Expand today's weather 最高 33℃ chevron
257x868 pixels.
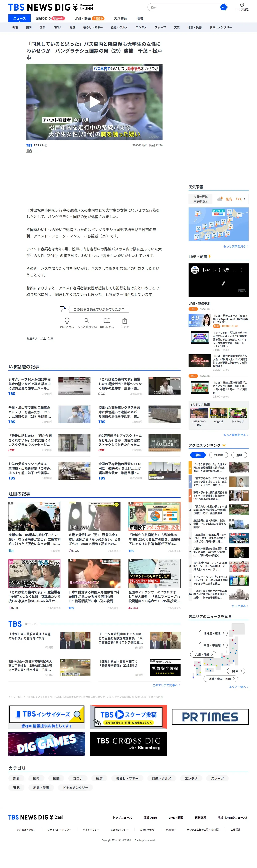coord(245,199)
